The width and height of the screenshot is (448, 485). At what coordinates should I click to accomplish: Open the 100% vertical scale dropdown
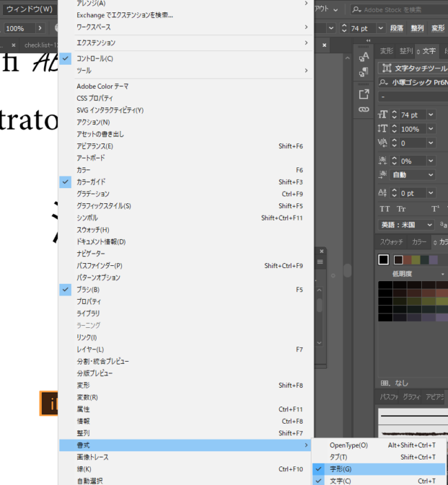click(x=431, y=129)
